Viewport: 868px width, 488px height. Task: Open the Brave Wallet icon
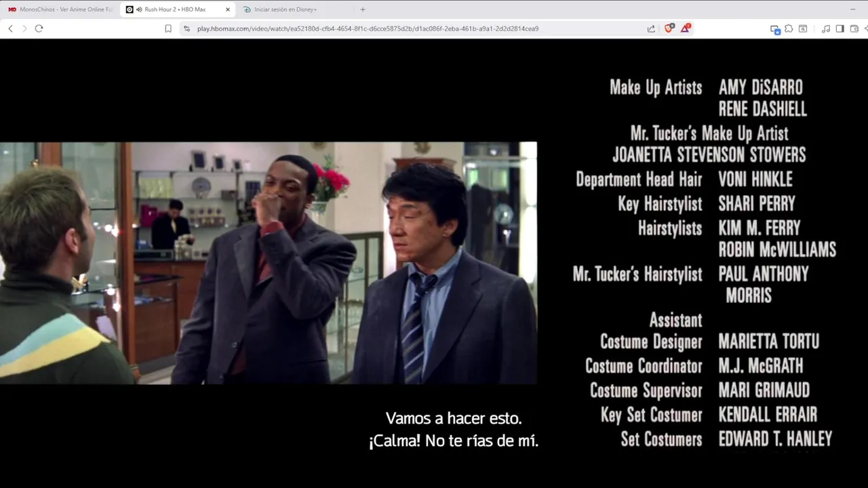click(x=854, y=28)
